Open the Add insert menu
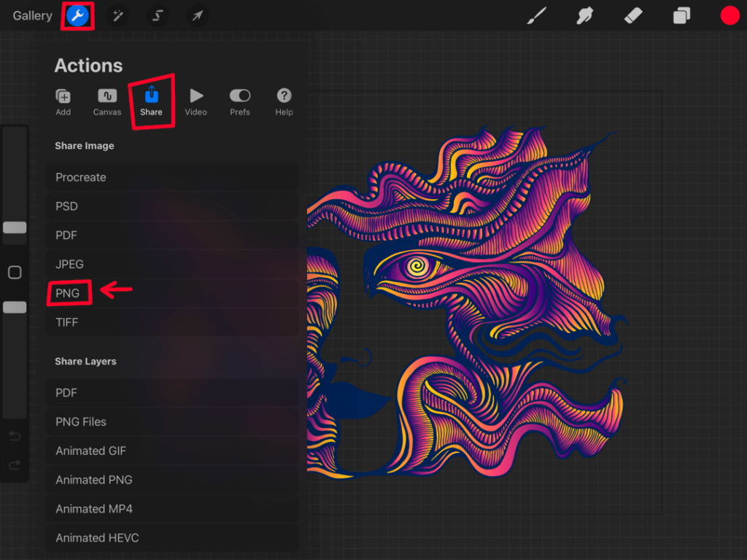The image size is (747, 560). [x=63, y=101]
